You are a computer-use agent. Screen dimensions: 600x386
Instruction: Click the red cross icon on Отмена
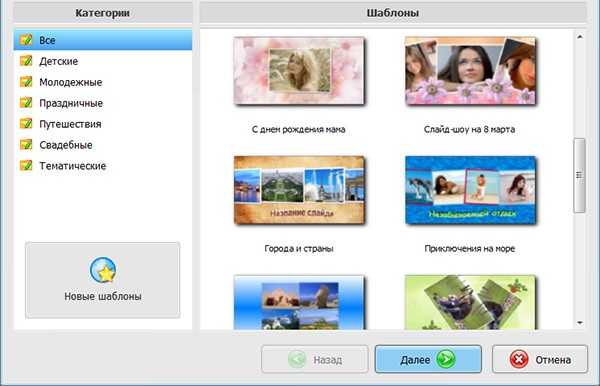pos(519,359)
